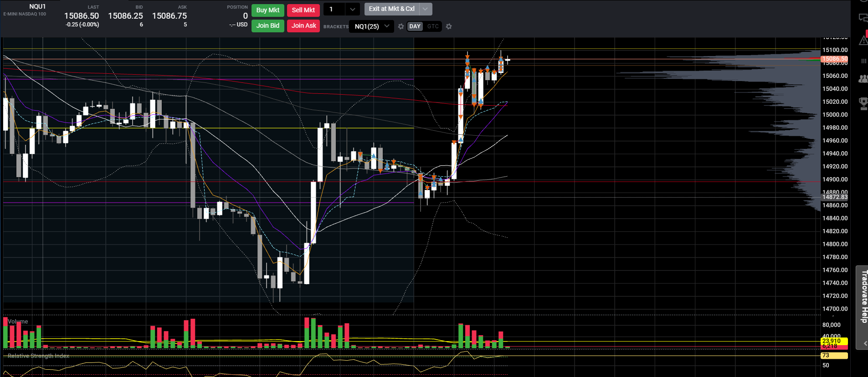This screenshot has height=377, width=868.
Task: Click the POSITION value 0
Action: click(245, 16)
